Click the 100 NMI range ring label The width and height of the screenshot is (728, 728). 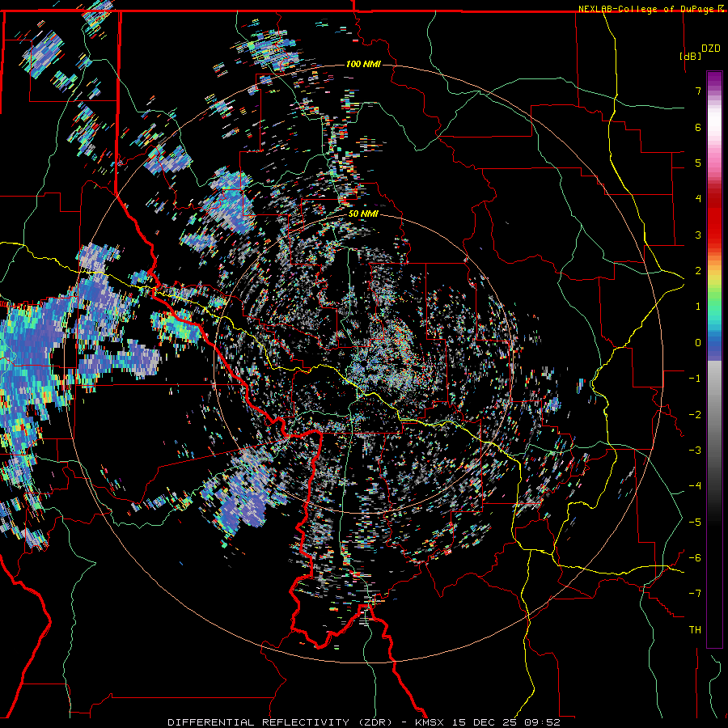pos(363,64)
